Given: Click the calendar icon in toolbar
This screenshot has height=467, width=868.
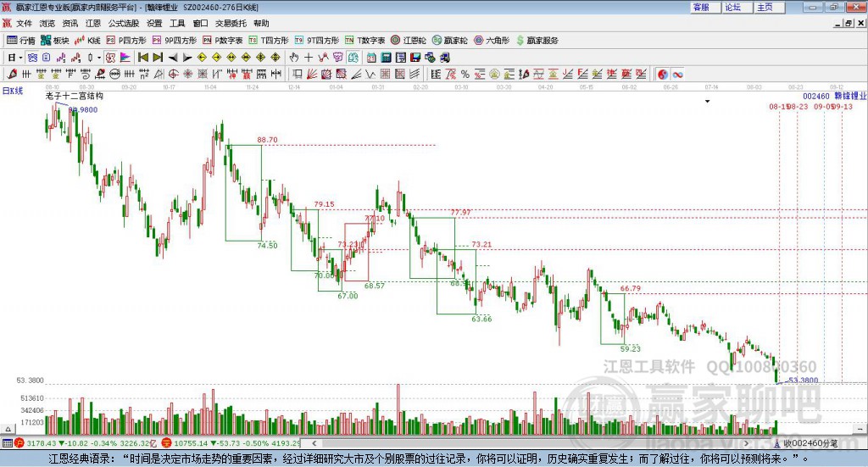Looking at the screenshot, I should [x=371, y=58].
